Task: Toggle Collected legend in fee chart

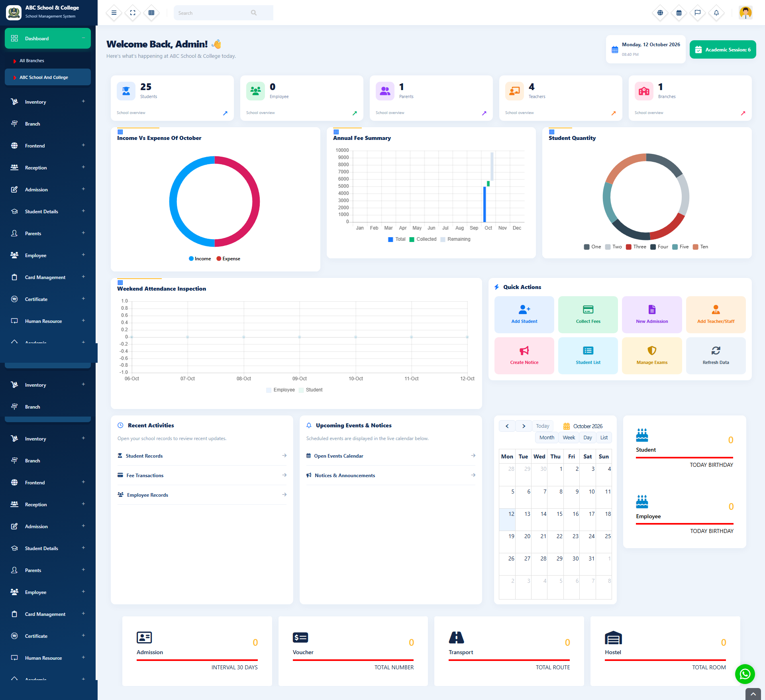Action: (423, 239)
